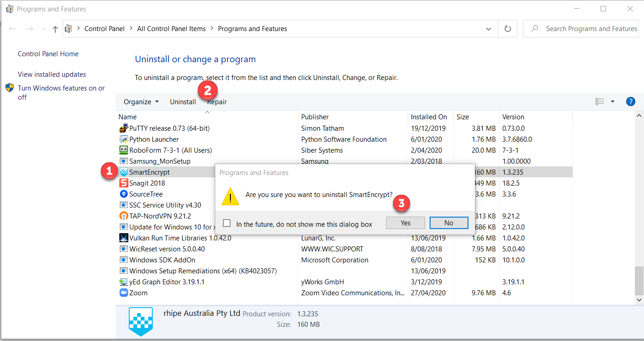The width and height of the screenshot is (644, 341).
Task: Click the list scrollbar down arrow
Action: (639, 300)
